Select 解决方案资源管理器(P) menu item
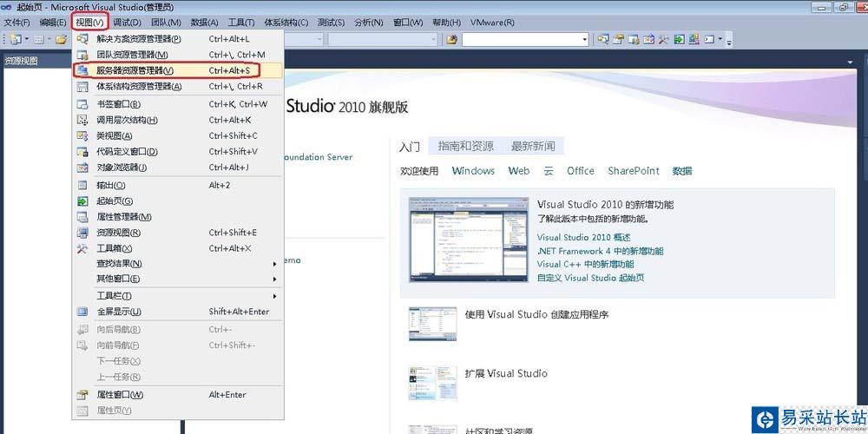Image resolution: width=868 pixels, height=434 pixels. point(178,39)
